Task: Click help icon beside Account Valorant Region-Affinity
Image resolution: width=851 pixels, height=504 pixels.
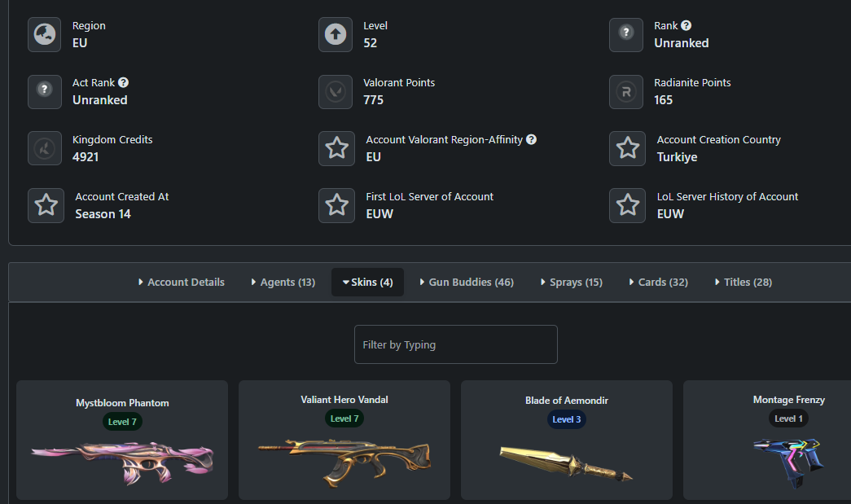Action: click(531, 139)
